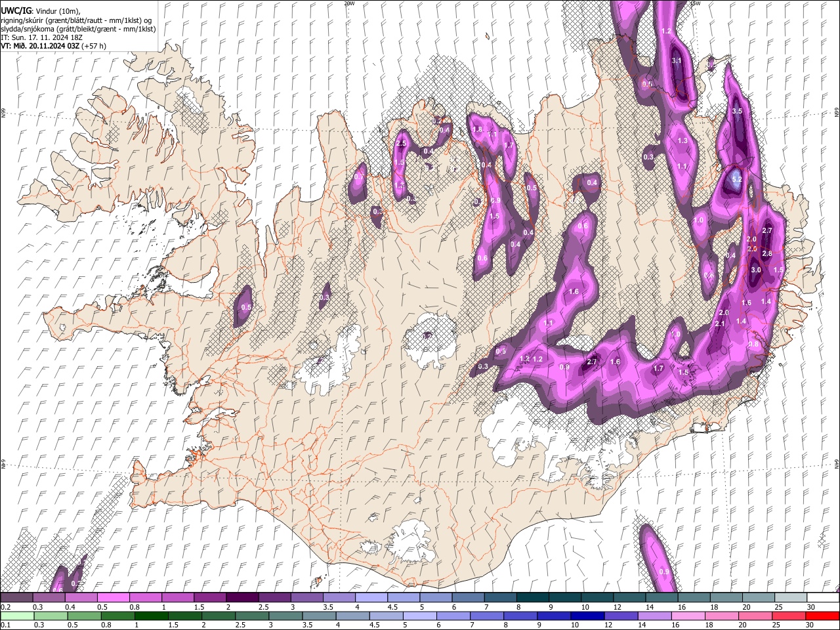Viewport: 840px width, 630px height.
Task: Select the IT: Sun. 17. 11. 2024 18Z line
Action: click(x=42, y=37)
